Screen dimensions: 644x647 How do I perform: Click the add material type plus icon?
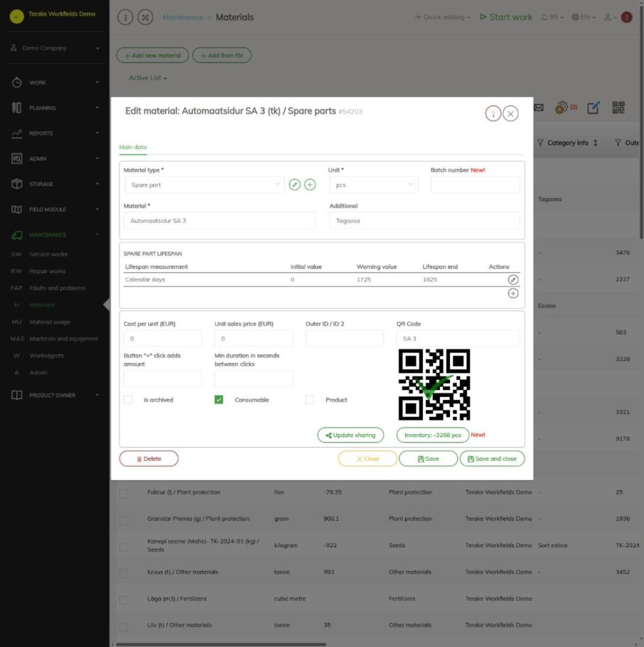pyautogui.click(x=310, y=184)
